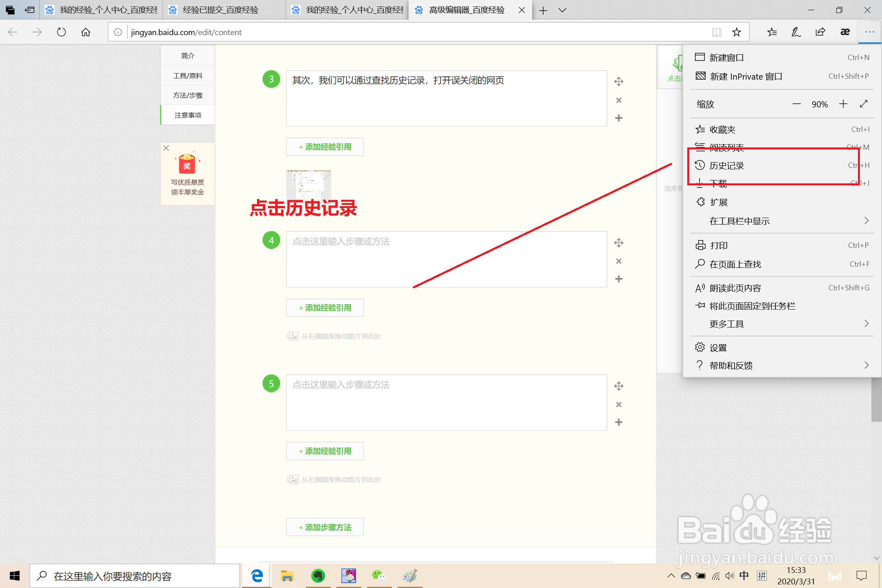Click the 添加经验引用 button
882x588 pixels.
click(325, 147)
